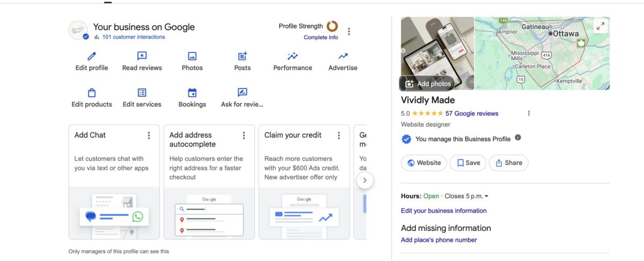The image size is (644, 261).
Task: Open Edit services list icon
Action: tap(142, 93)
